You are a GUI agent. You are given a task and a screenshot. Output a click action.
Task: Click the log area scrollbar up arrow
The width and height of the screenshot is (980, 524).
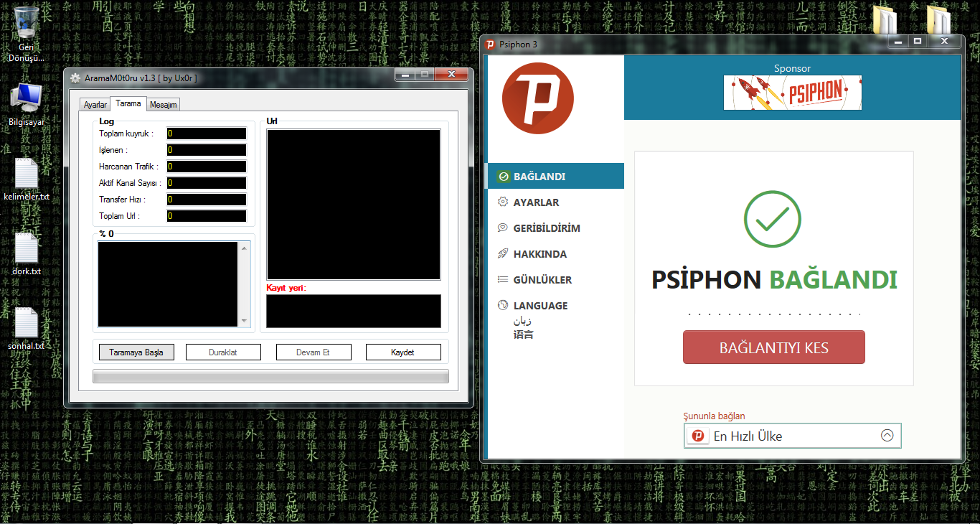coord(245,248)
